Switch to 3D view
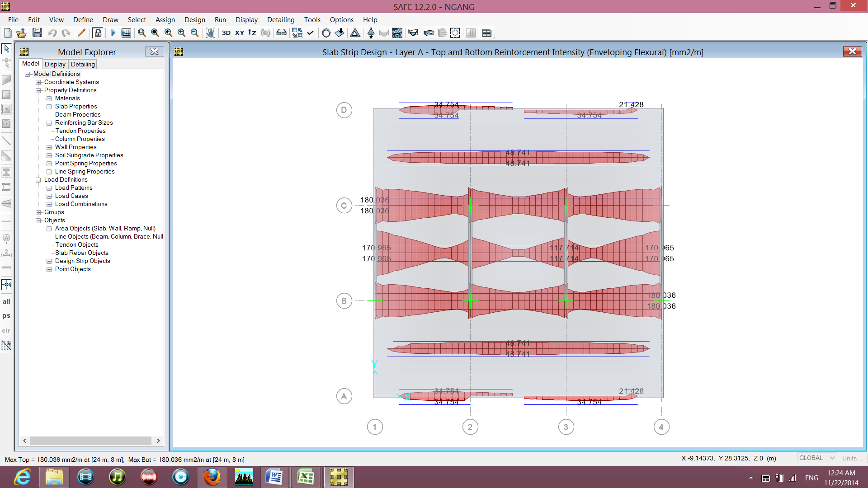The width and height of the screenshot is (868, 488). click(x=226, y=33)
